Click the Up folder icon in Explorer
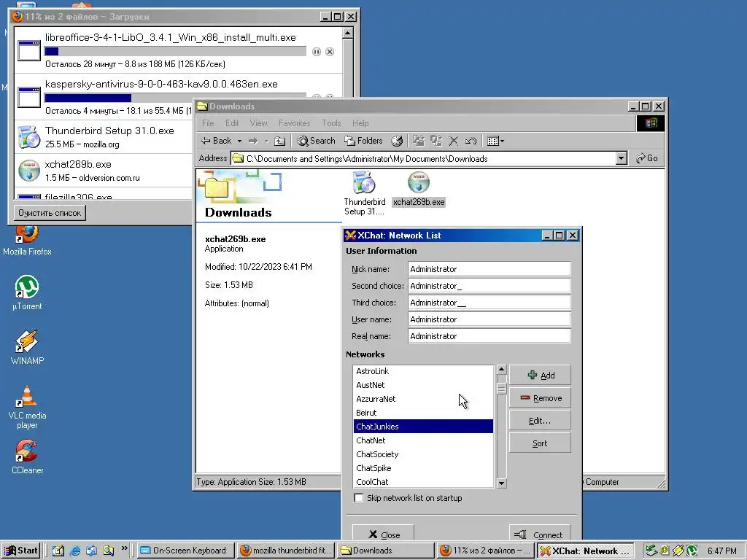Viewport: 747px width, 560px height. (280, 141)
